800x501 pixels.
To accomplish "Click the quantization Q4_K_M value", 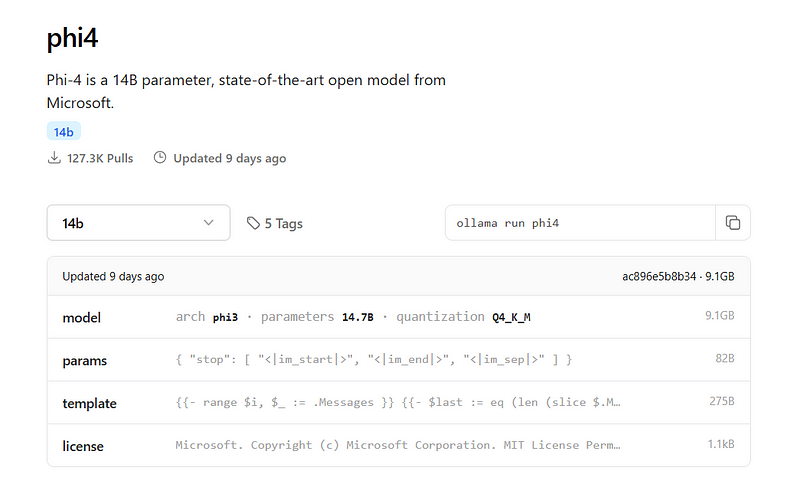I will click(511, 317).
